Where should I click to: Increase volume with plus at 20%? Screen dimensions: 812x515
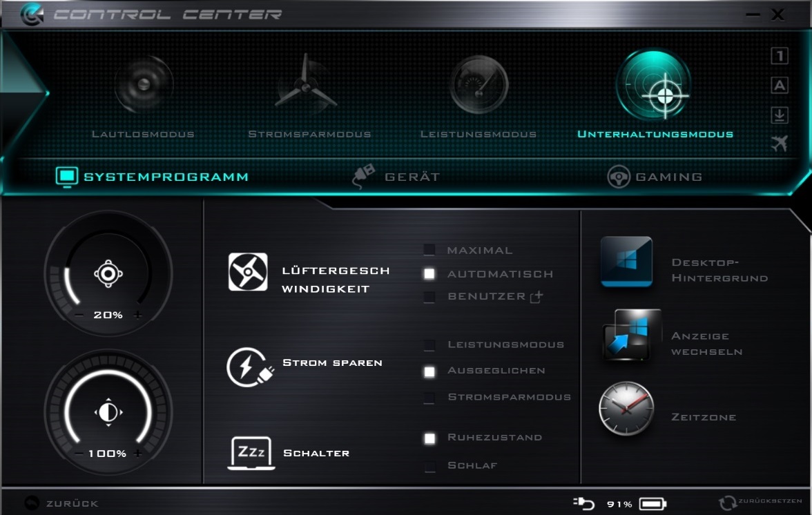click(137, 315)
